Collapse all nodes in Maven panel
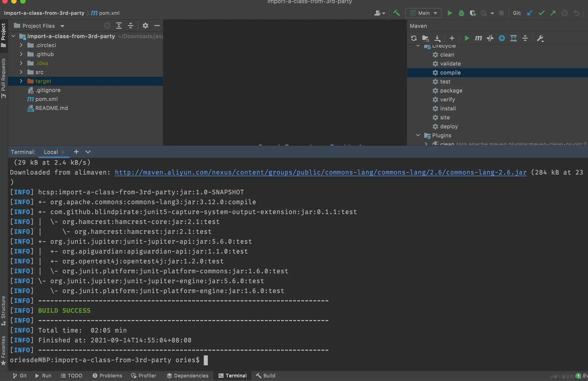Screen dimensions: 588x381 (525, 38)
